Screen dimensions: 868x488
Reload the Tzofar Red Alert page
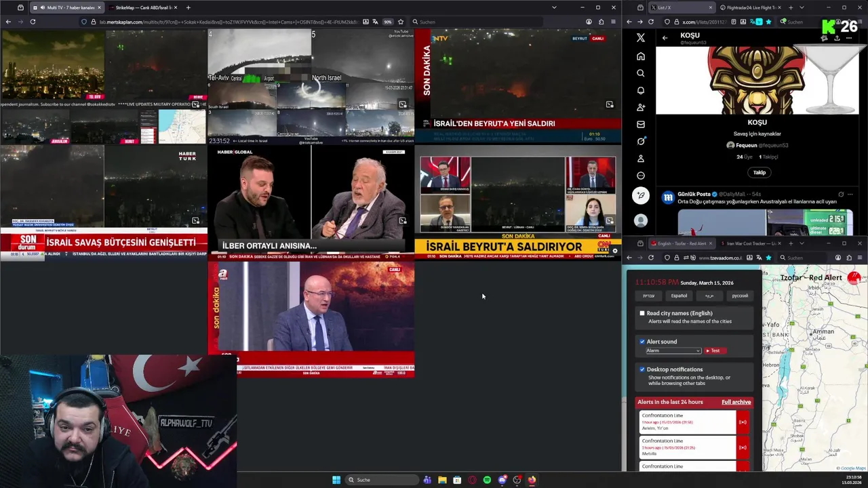[x=651, y=258]
